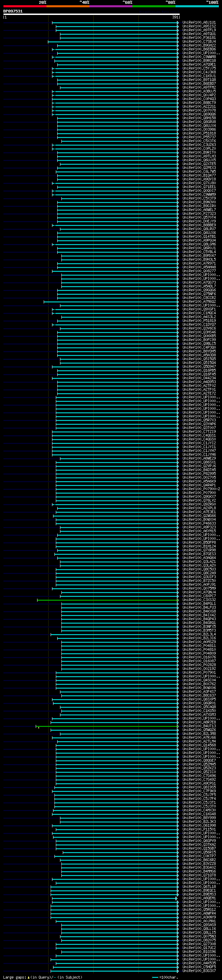222x980 pixels.
Task: Open the UniRef100_Q6TL18 entry
Action: click(x=199, y=887)
